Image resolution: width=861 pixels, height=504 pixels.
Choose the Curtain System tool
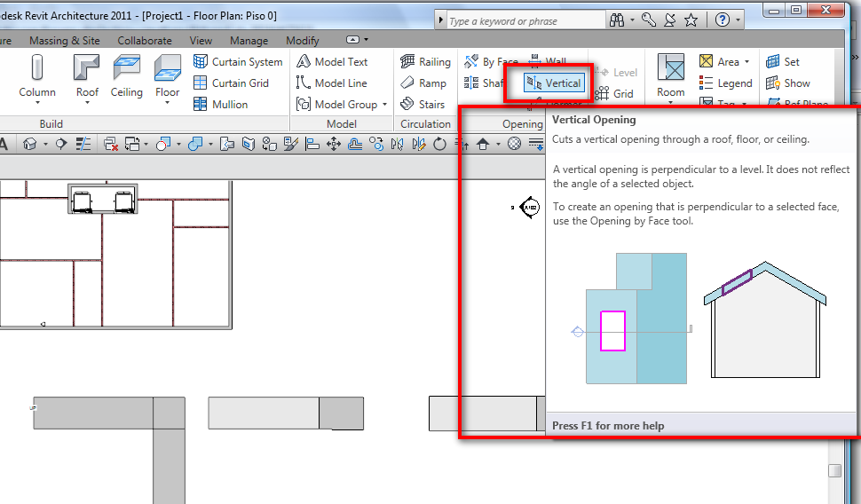coord(238,61)
